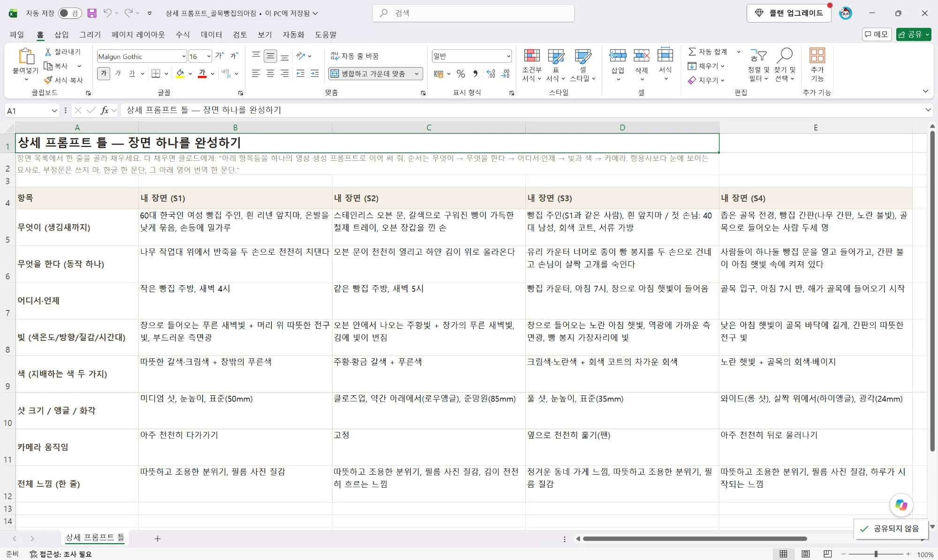This screenshot has width=938, height=560.
Task: Click the horizontal scrollbar thumb
Action: tap(695, 538)
